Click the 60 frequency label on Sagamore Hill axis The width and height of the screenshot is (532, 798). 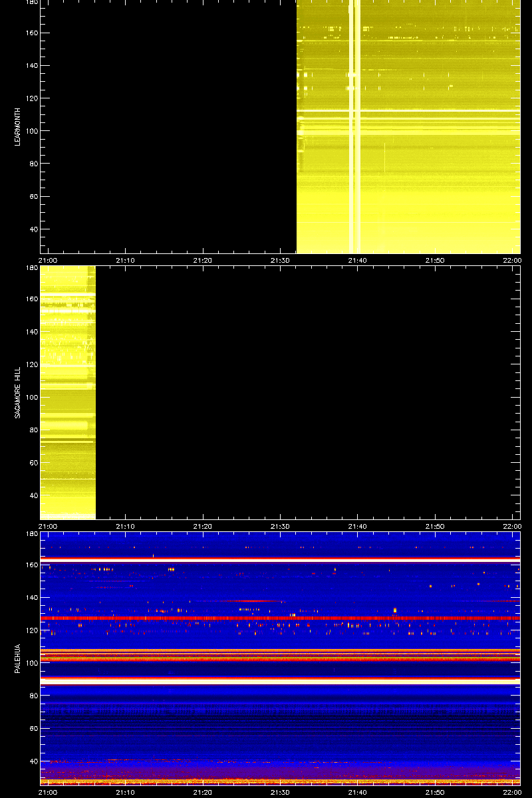[x=33, y=463]
